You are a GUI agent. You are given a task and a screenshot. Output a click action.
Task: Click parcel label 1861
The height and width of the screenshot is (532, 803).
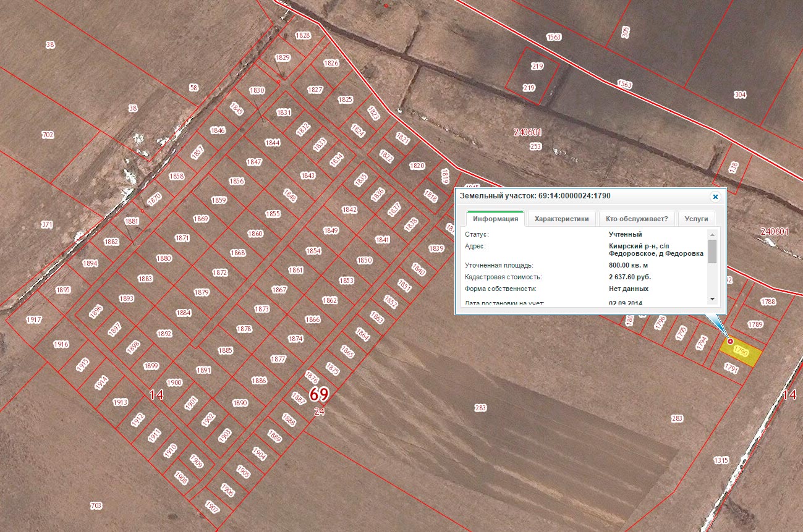click(296, 270)
